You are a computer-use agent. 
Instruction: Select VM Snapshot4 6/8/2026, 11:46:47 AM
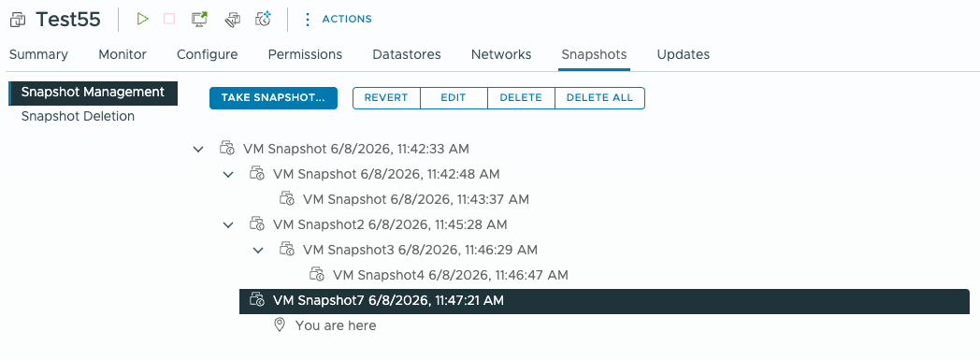click(x=450, y=275)
